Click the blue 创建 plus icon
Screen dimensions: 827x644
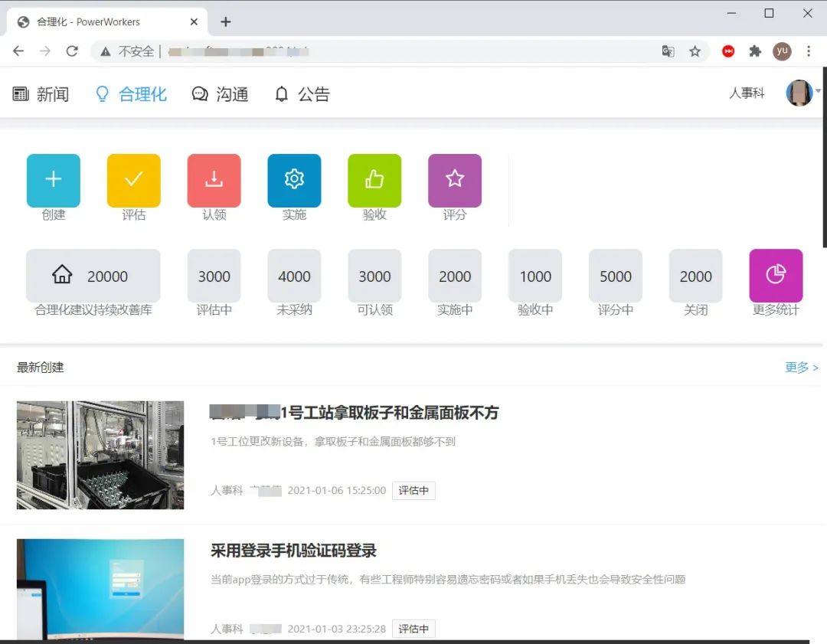(54, 181)
